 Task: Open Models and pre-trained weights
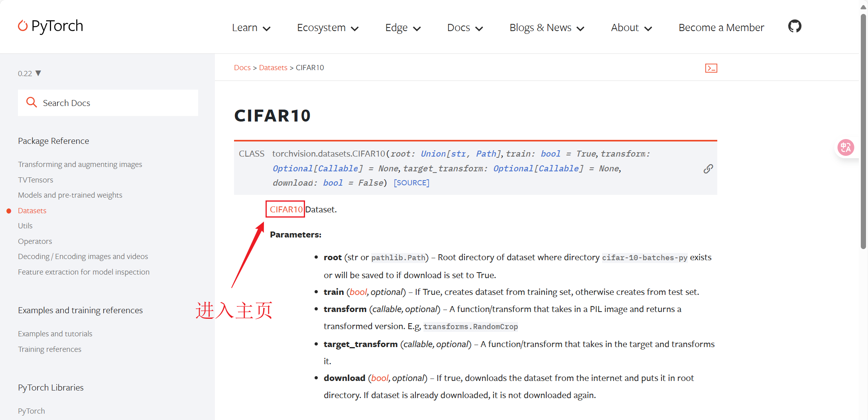pyautogui.click(x=70, y=195)
